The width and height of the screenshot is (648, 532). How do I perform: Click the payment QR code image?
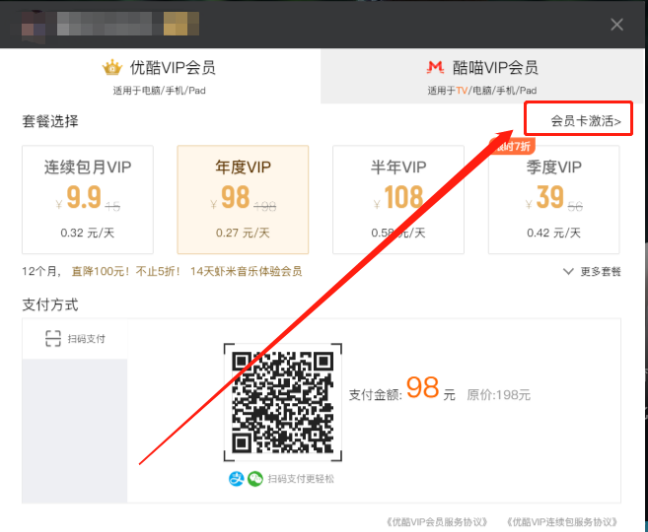(282, 401)
